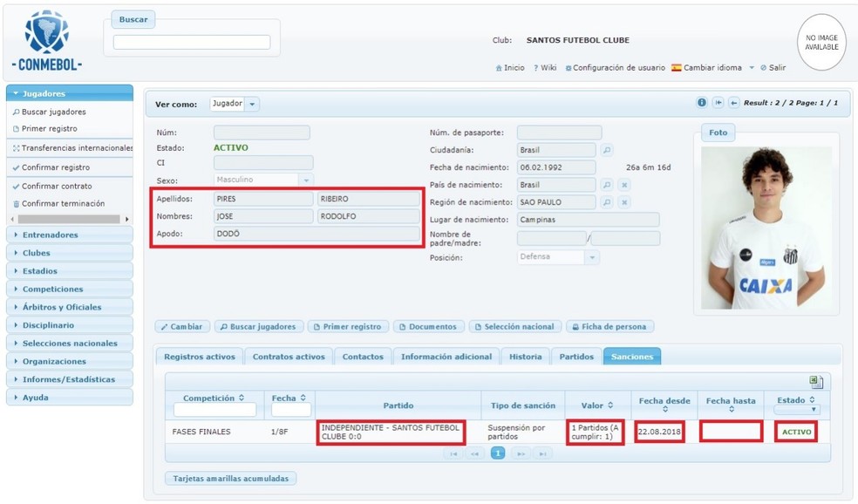The width and height of the screenshot is (858, 504).
Task: Open Ciudadanía lookup magnifier icon
Action: (x=607, y=150)
